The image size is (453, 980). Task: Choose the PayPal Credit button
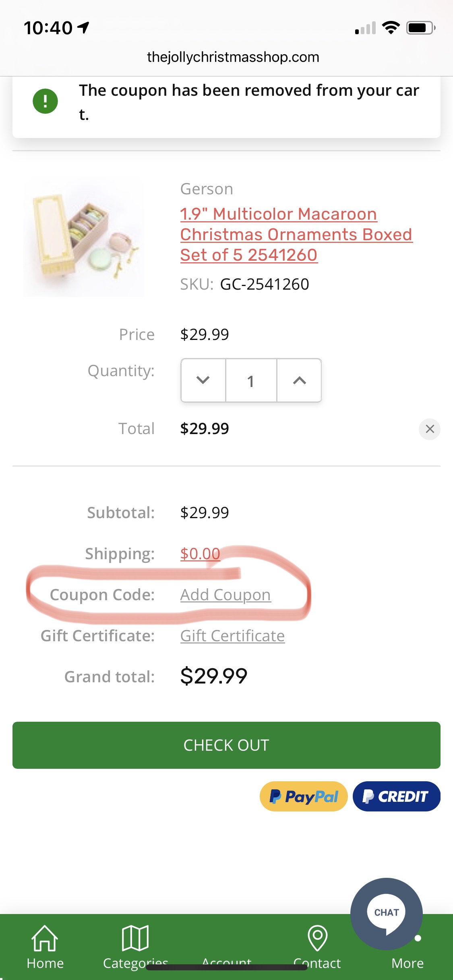pos(396,796)
